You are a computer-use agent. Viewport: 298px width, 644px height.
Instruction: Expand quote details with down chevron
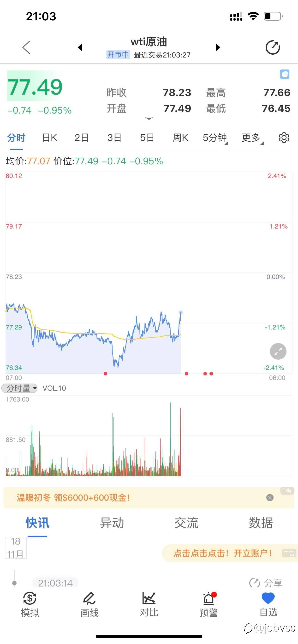click(x=149, y=119)
